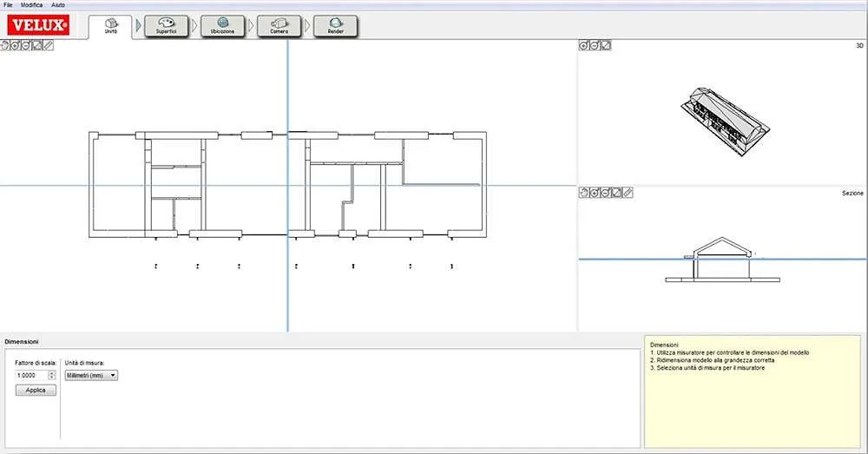Go to the Superfici step

tap(165, 26)
